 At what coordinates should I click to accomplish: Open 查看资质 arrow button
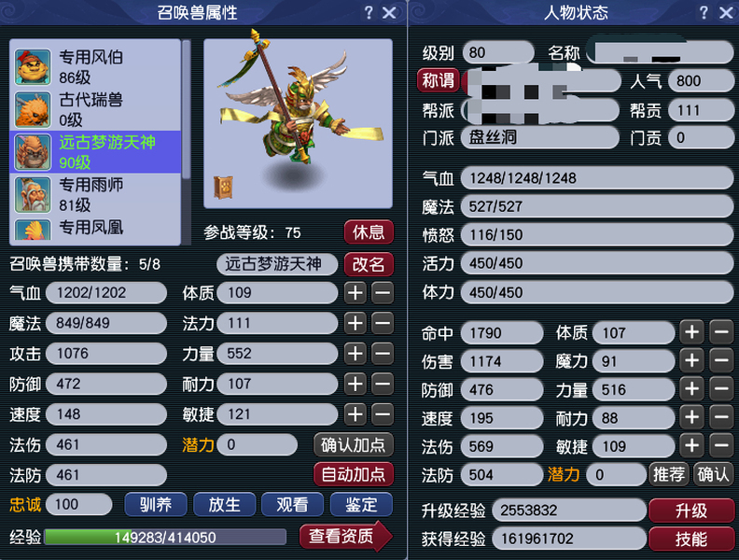coord(345,536)
